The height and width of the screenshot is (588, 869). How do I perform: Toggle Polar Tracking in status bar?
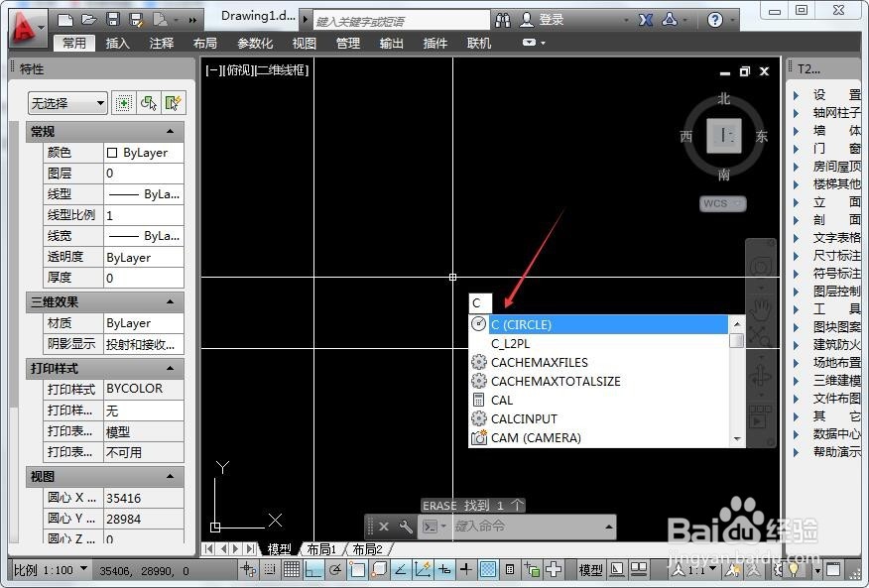click(334, 570)
